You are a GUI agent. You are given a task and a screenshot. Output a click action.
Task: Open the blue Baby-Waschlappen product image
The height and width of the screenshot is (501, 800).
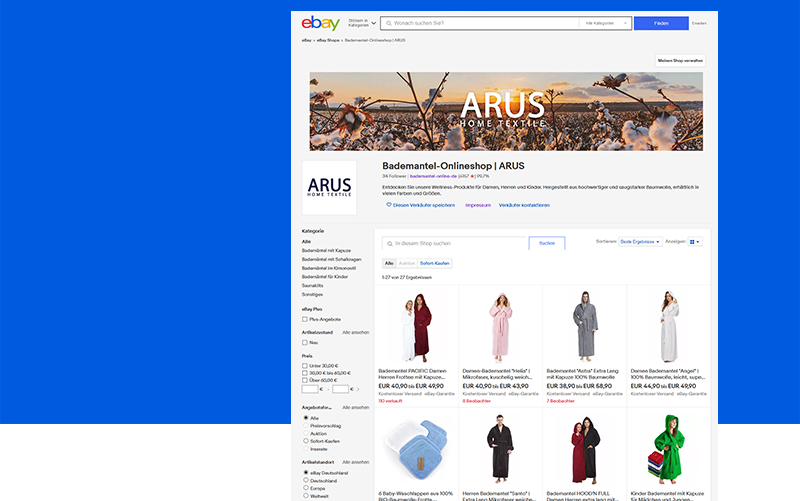point(416,450)
